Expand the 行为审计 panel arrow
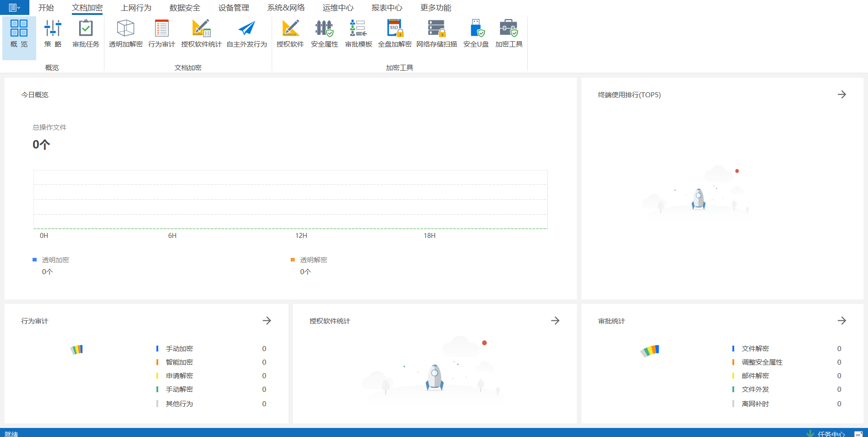 (267, 321)
